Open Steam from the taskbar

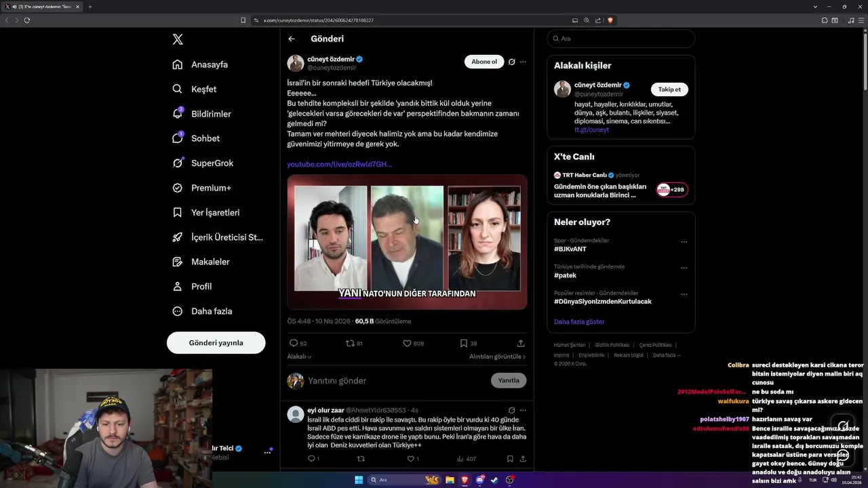point(494,480)
